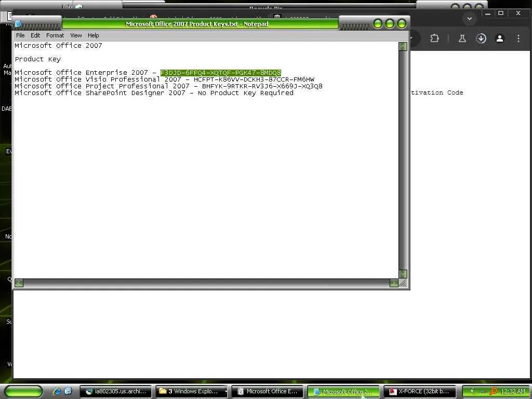Close the Chrome window
The height and width of the screenshot is (399, 532).
518,13
